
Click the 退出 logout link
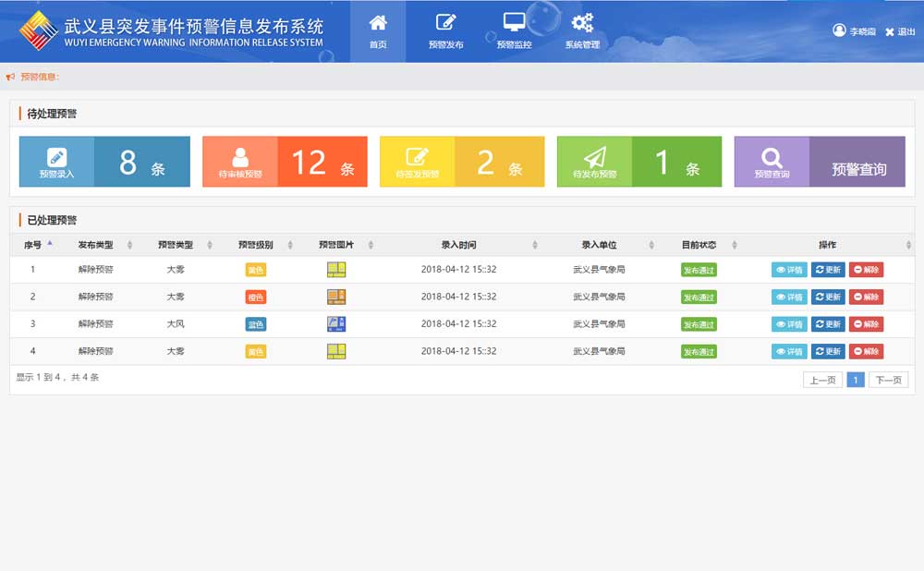900,31
